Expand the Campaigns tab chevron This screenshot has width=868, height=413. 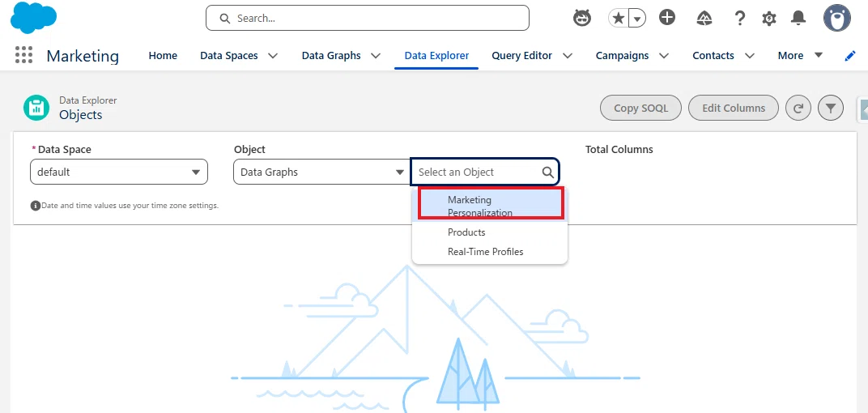(x=664, y=55)
